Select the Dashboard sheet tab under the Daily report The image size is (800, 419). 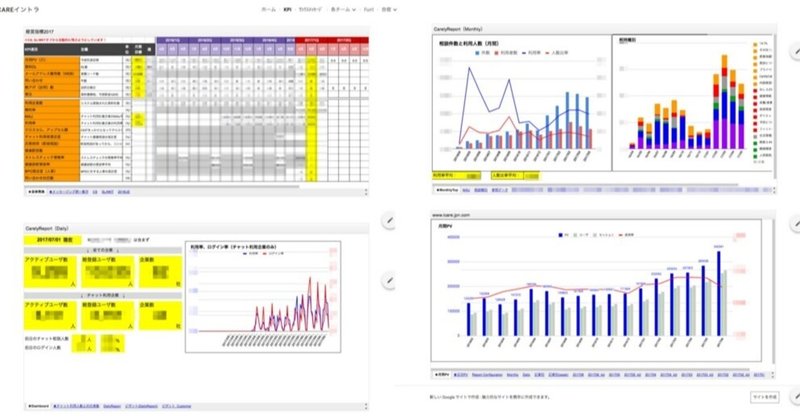[x=38, y=406]
